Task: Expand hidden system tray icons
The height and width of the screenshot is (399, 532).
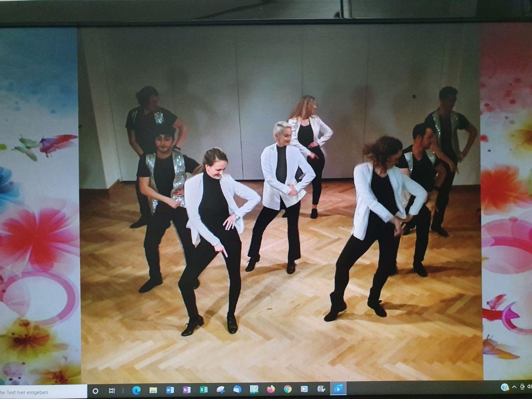Action: (x=514, y=387)
